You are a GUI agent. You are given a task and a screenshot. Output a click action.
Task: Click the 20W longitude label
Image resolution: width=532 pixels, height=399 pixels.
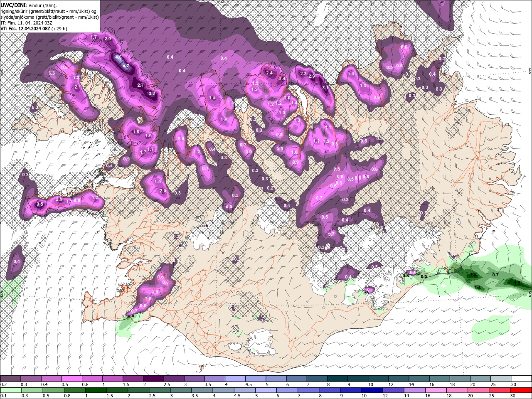pos(221,2)
